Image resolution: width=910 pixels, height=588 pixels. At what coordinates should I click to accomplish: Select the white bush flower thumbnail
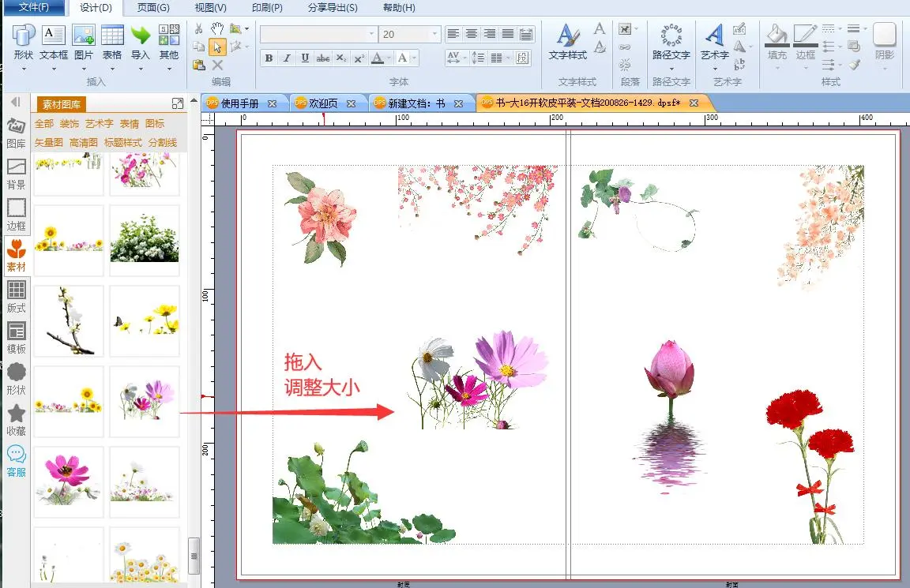click(x=144, y=240)
